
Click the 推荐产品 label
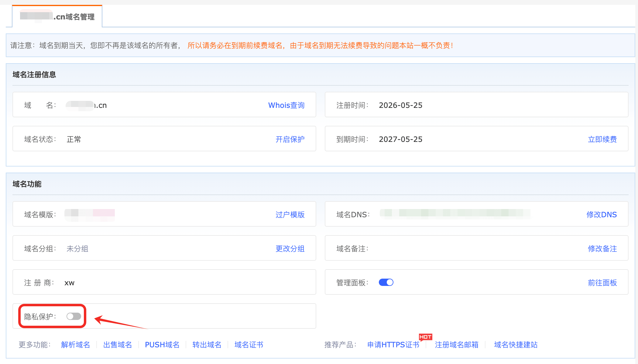[341, 345]
